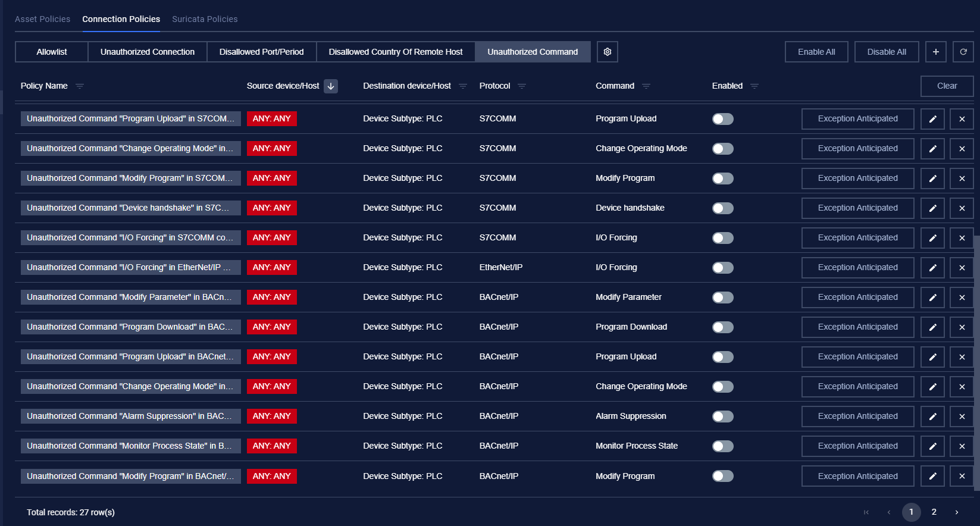980x526 pixels.
Task: Select the Disallowed Port/Period tab
Action: coord(261,52)
